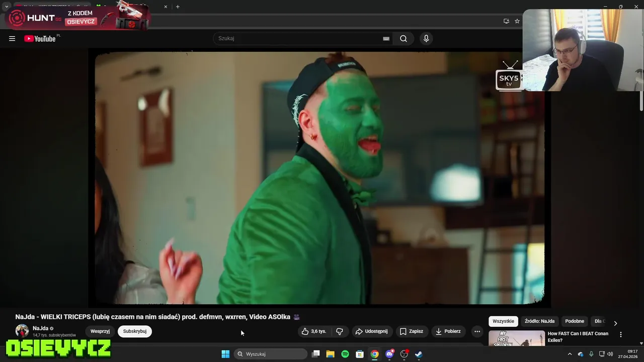Screen dimensions: 644x362
Task: Click the install/cast icon in address bar
Action: point(506,21)
